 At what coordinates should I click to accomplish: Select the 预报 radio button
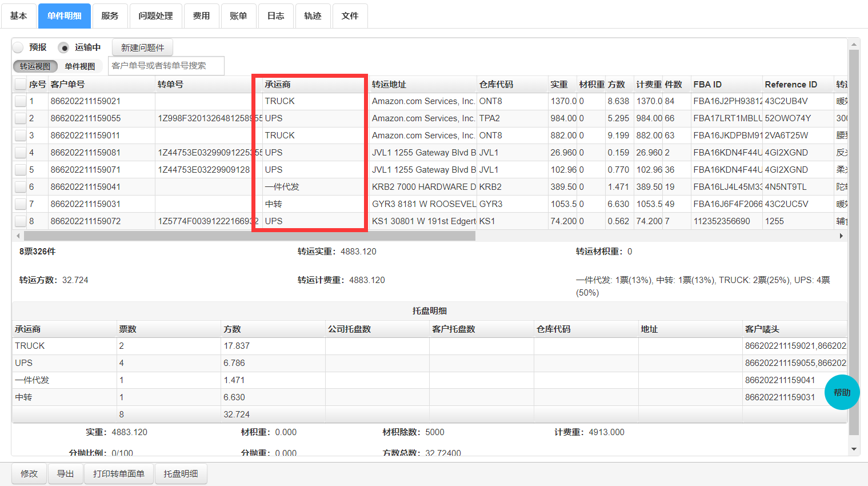point(18,47)
